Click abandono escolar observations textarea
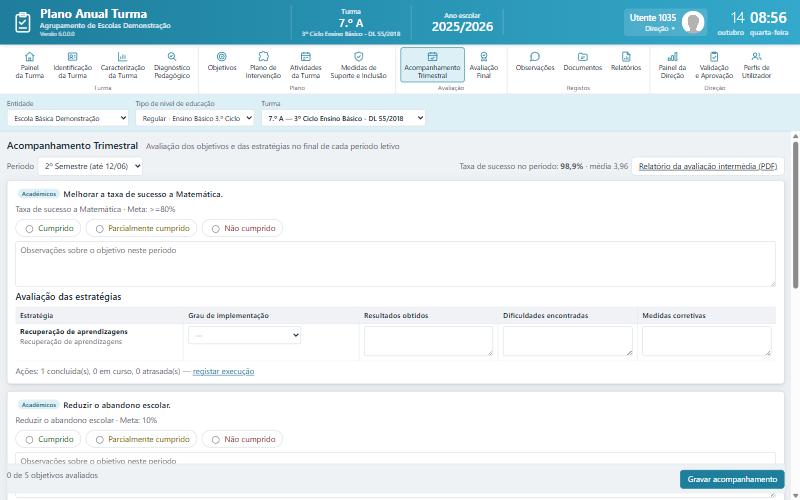The width and height of the screenshot is (800, 500). pyautogui.click(x=395, y=458)
